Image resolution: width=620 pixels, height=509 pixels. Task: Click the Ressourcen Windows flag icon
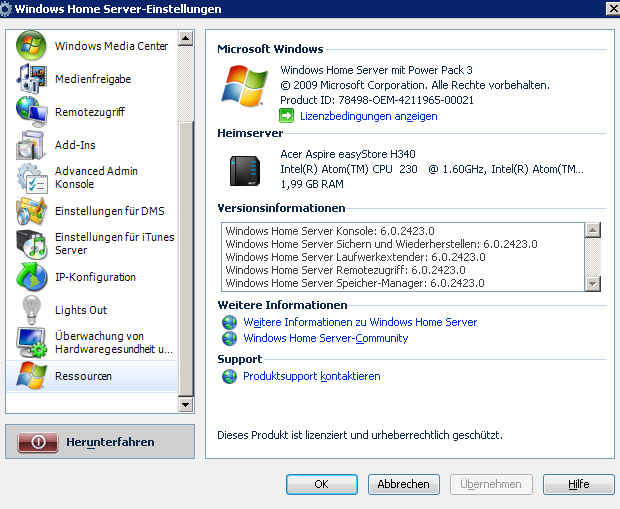pyautogui.click(x=31, y=376)
